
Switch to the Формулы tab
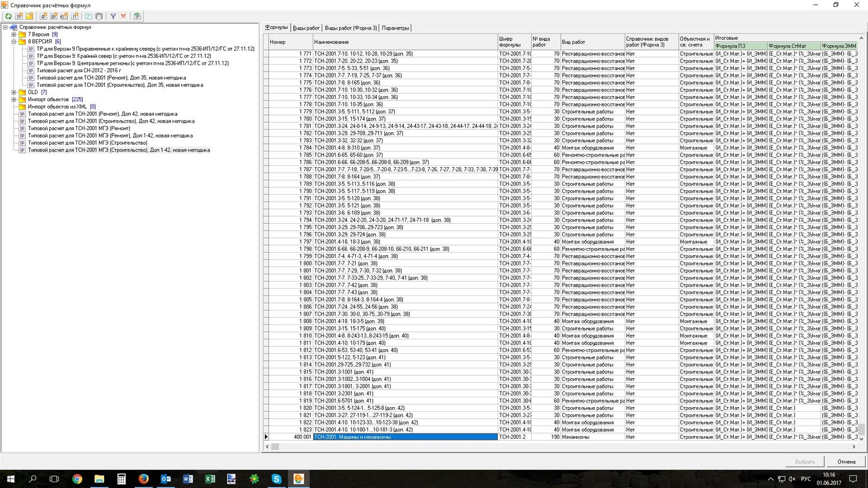(276, 28)
